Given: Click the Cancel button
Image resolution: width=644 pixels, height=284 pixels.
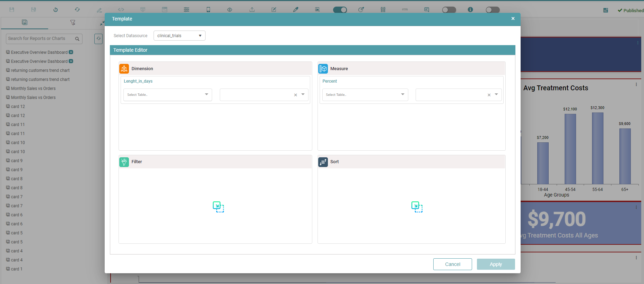Looking at the screenshot, I should click(x=452, y=264).
